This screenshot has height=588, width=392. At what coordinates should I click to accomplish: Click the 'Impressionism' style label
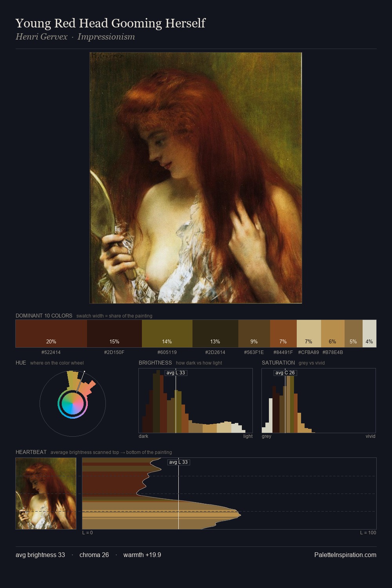(x=106, y=37)
